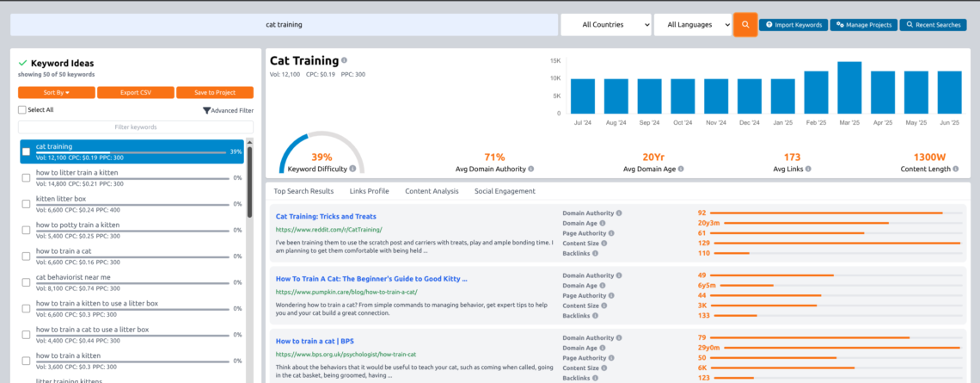
Task: Expand the Sort By dropdown
Action: pyautogui.click(x=57, y=92)
